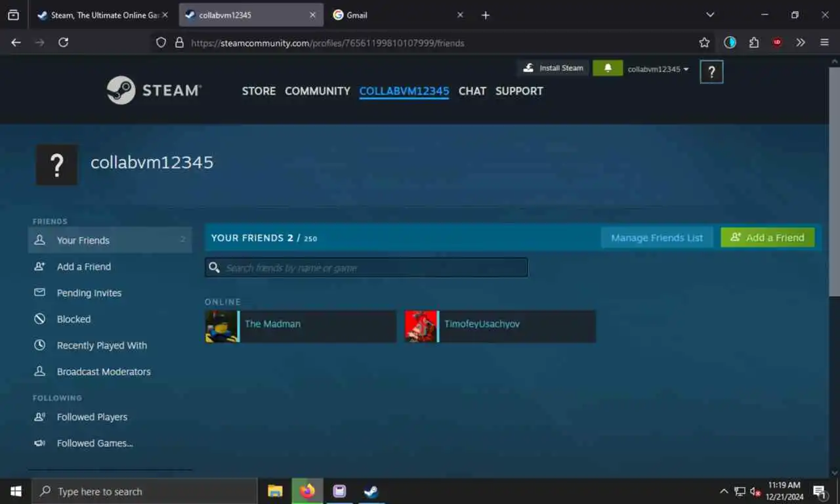Click the blue circular extension icon in toolbar

pyautogui.click(x=730, y=43)
